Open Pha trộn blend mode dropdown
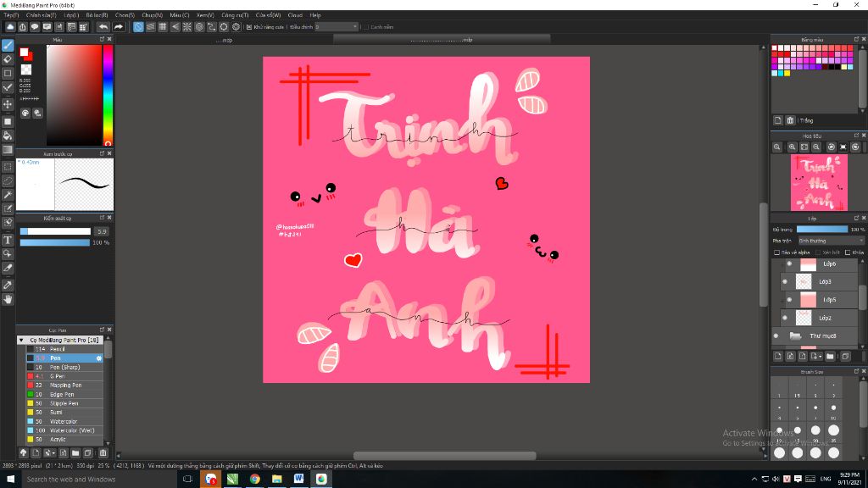This screenshot has height=488, width=868. coord(831,241)
